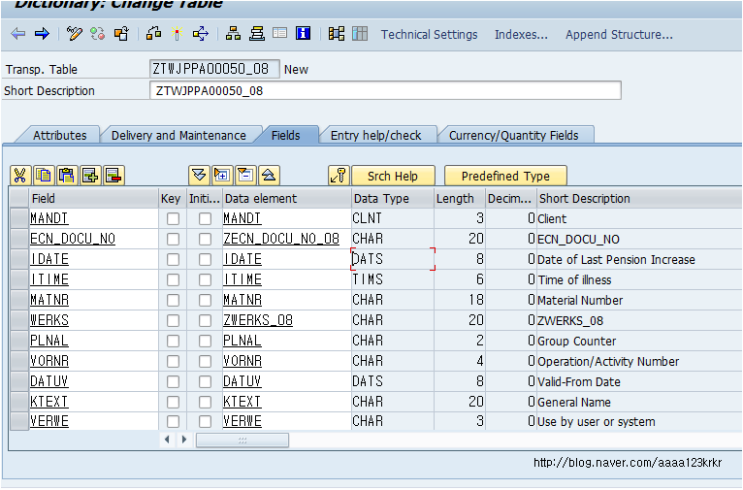Open Currency/Quantity Fields tab
Image resolution: width=743 pixels, height=490 pixels.
(514, 136)
